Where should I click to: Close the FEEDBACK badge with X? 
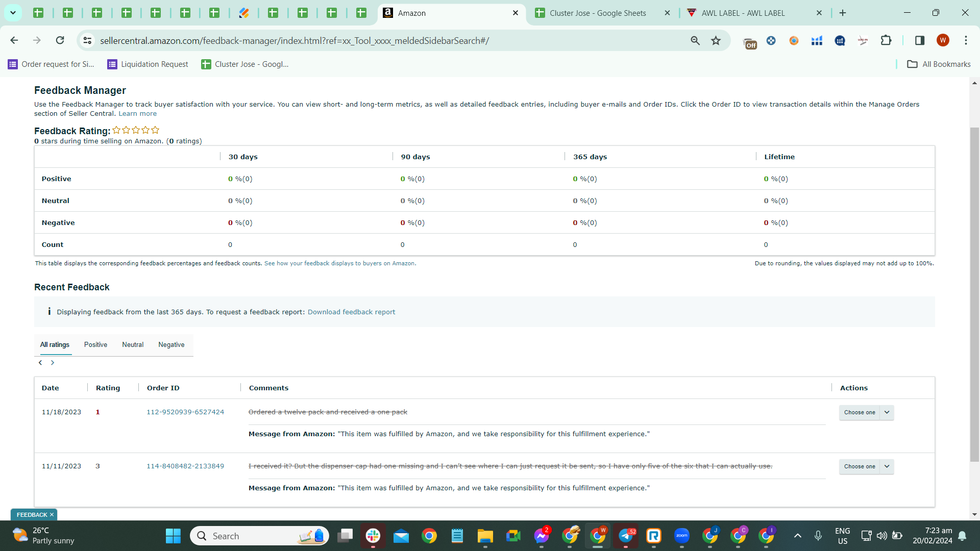tap(52, 515)
